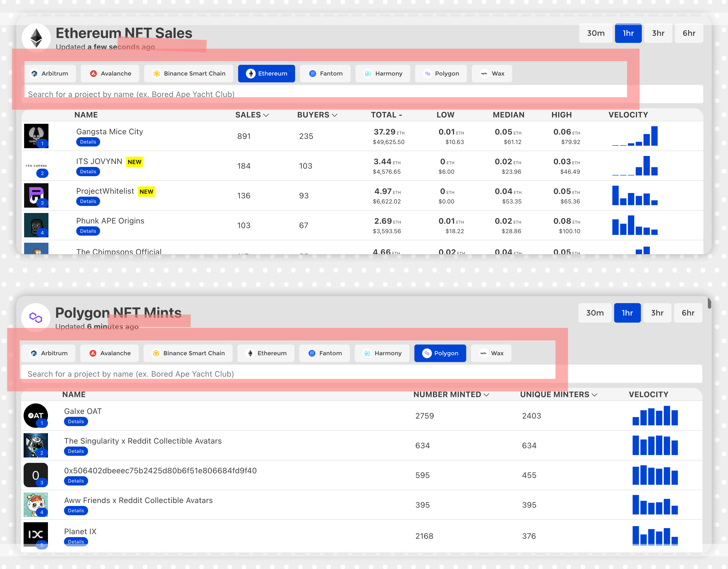Select Wax chain in the Mints panel
728x569 pixels.
click(491, 353)
